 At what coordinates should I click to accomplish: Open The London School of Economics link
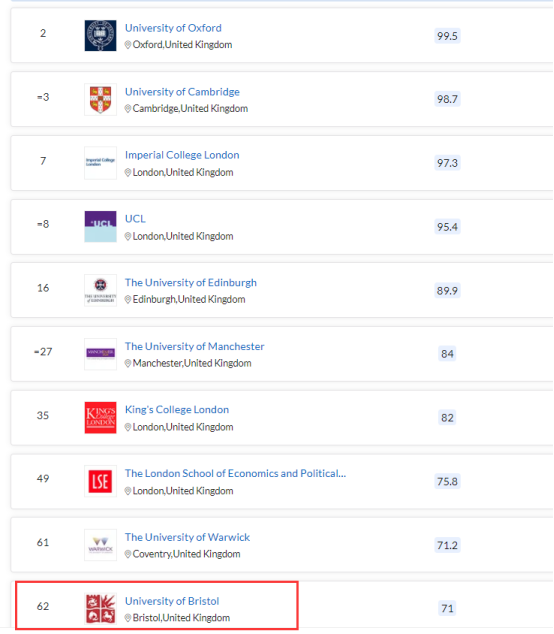pyautogui.click(x=235, y=473)
